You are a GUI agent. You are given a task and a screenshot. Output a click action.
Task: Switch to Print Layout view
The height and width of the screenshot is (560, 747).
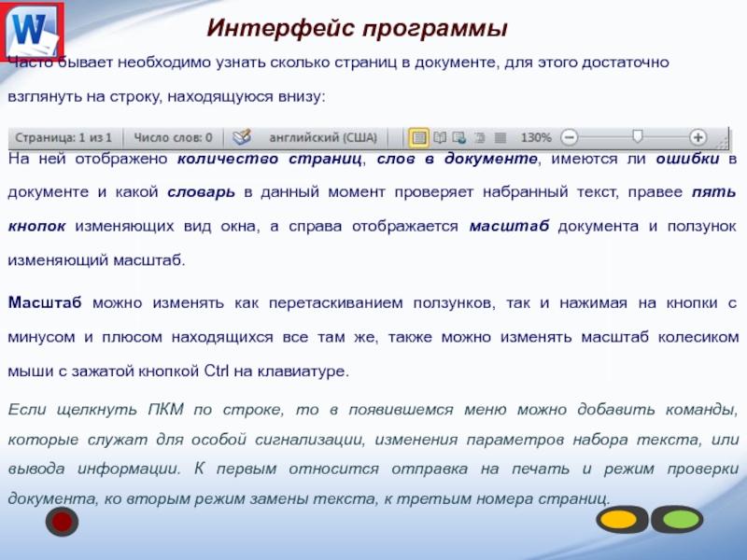pos(418,138)
